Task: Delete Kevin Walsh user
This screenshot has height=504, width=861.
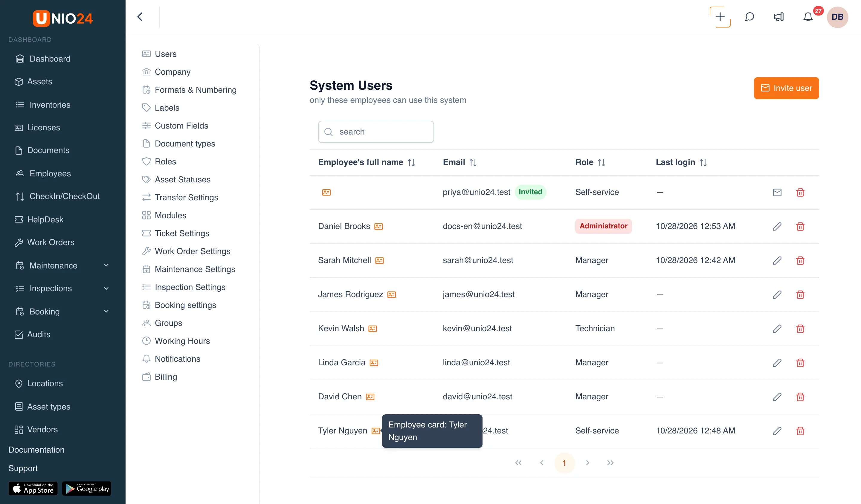Action: click(x=800, y=328)
